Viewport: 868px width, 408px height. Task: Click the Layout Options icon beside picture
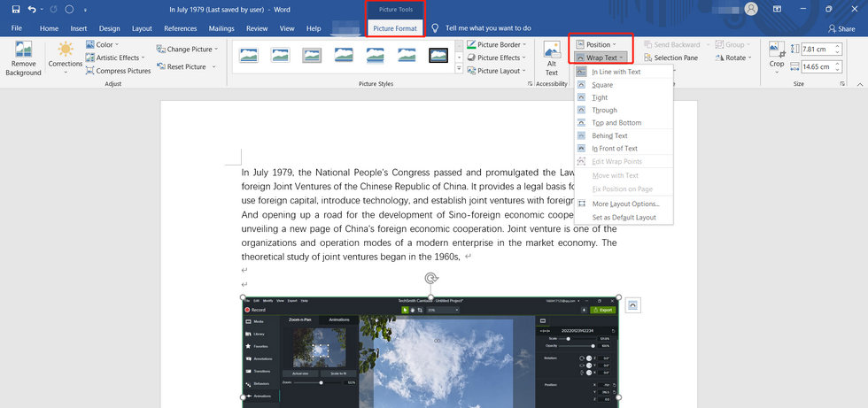click(x=632, y=305)
